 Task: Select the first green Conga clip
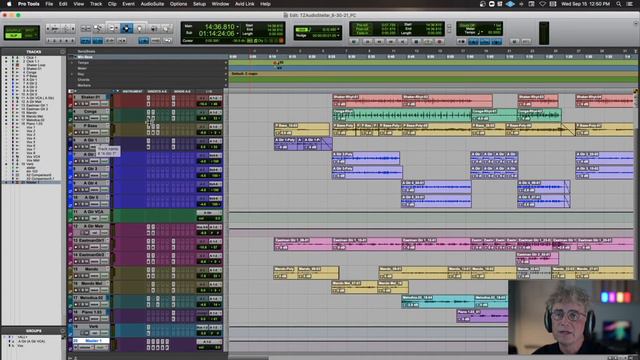coord(402,115)
